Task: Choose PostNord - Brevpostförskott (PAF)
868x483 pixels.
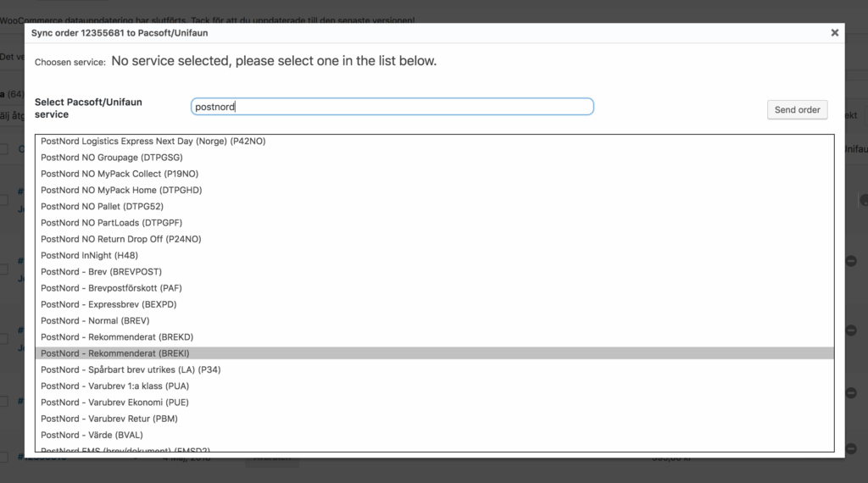Action: (x=111, y=288)
